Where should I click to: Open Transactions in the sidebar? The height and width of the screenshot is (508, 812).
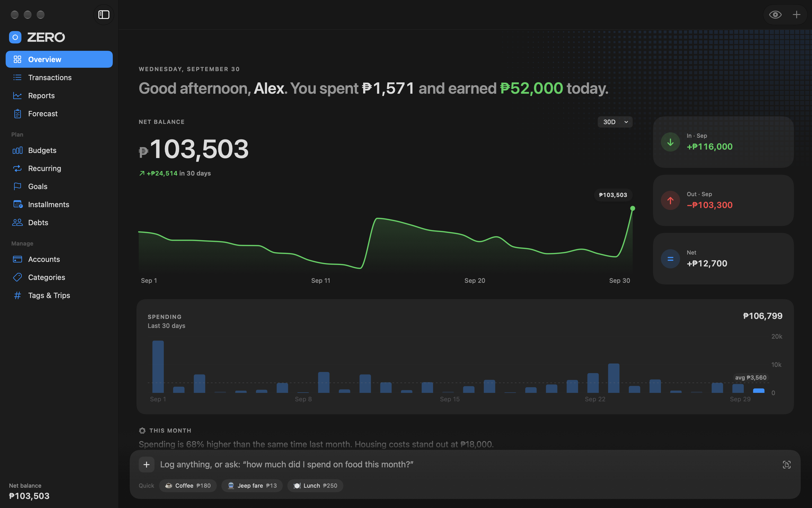click(59, 78)
